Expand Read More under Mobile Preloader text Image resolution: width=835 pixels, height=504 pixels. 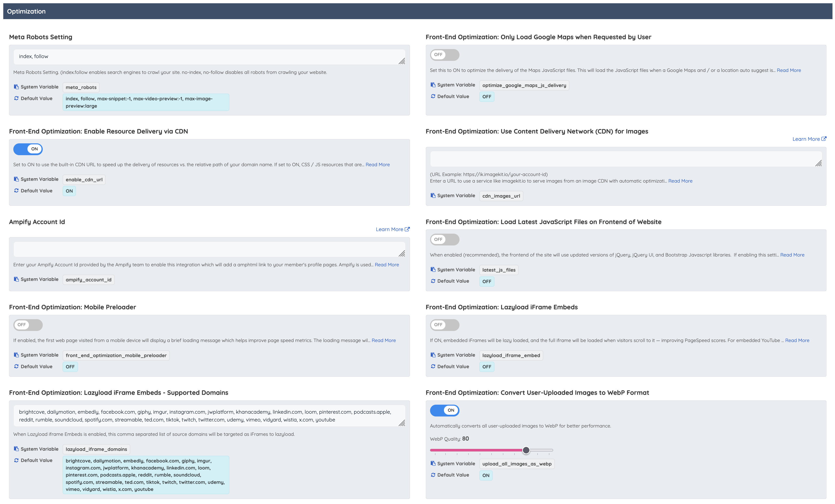384,340
